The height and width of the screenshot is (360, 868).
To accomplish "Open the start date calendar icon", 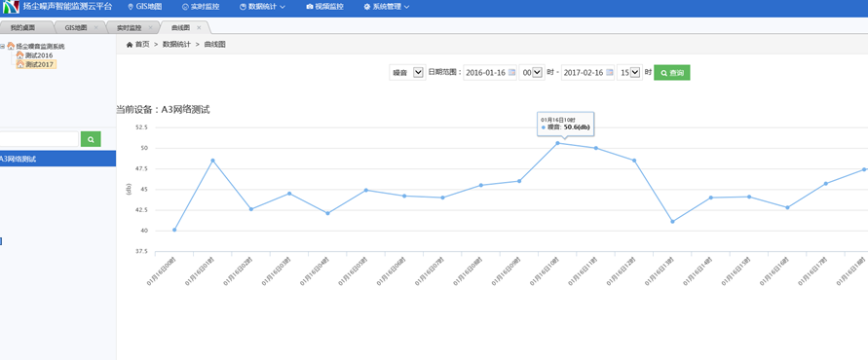I will point(511,72).
